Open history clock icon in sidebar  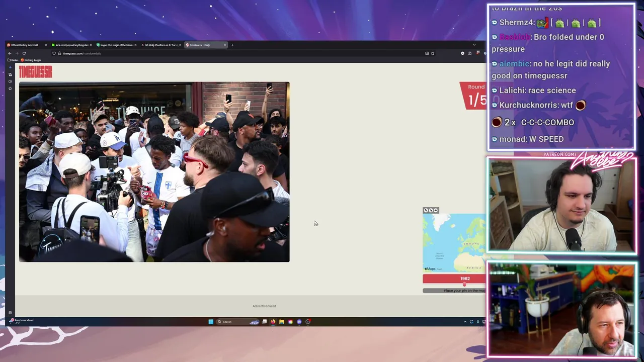point(10,81)
